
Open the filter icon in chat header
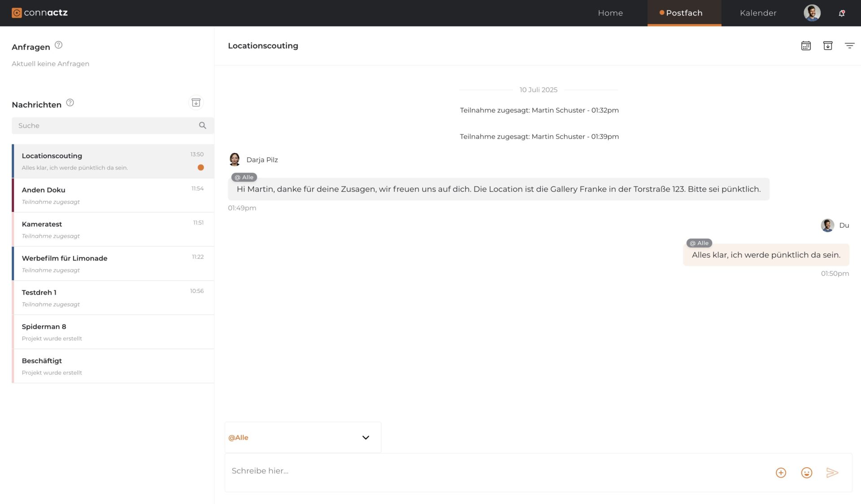(x=849, y=46)
